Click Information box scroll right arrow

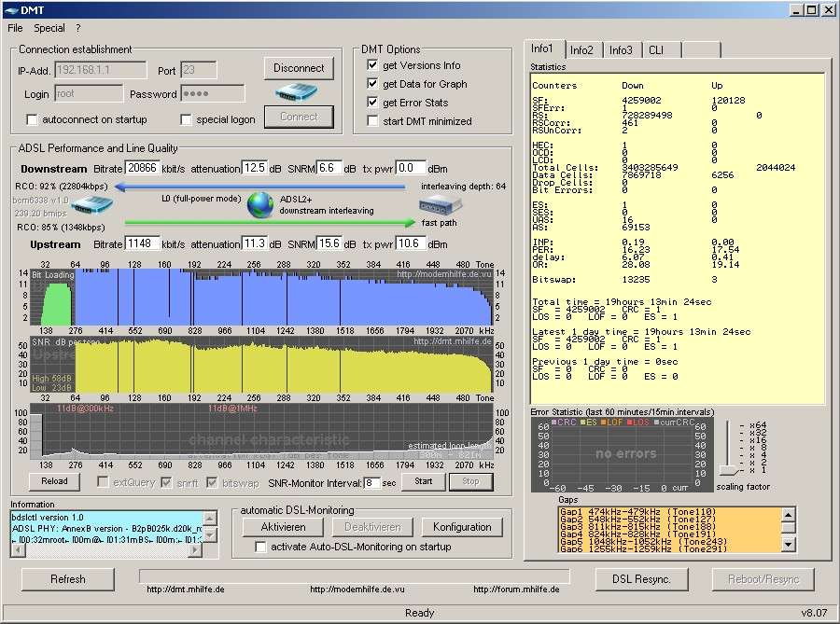click(x=196, y=550)
